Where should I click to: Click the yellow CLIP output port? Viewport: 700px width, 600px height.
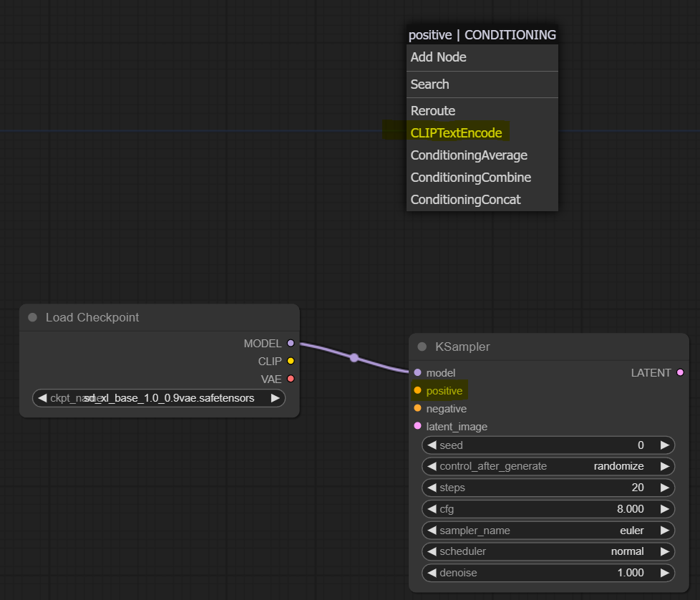[x=290, y=361]
